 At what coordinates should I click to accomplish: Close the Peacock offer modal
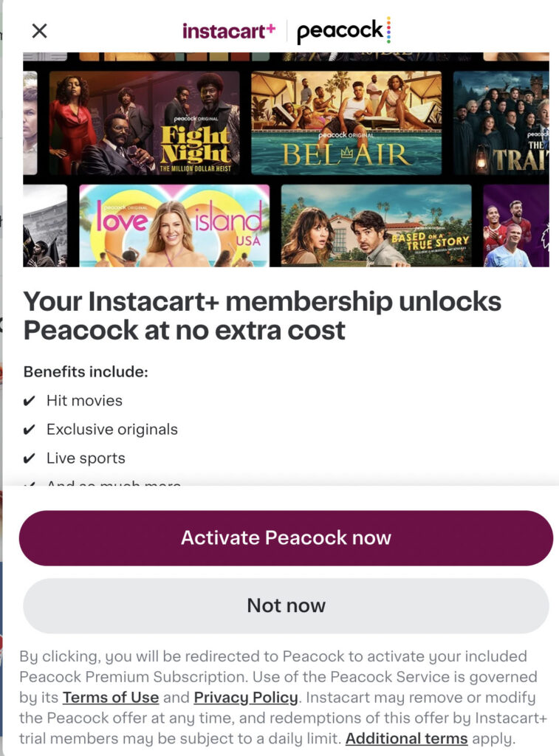[x=41, y=30]
